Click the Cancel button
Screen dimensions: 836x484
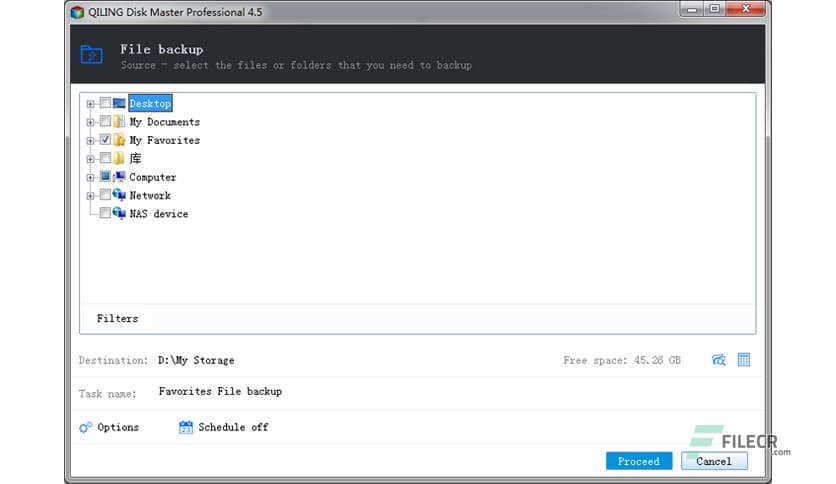[714, 461]
